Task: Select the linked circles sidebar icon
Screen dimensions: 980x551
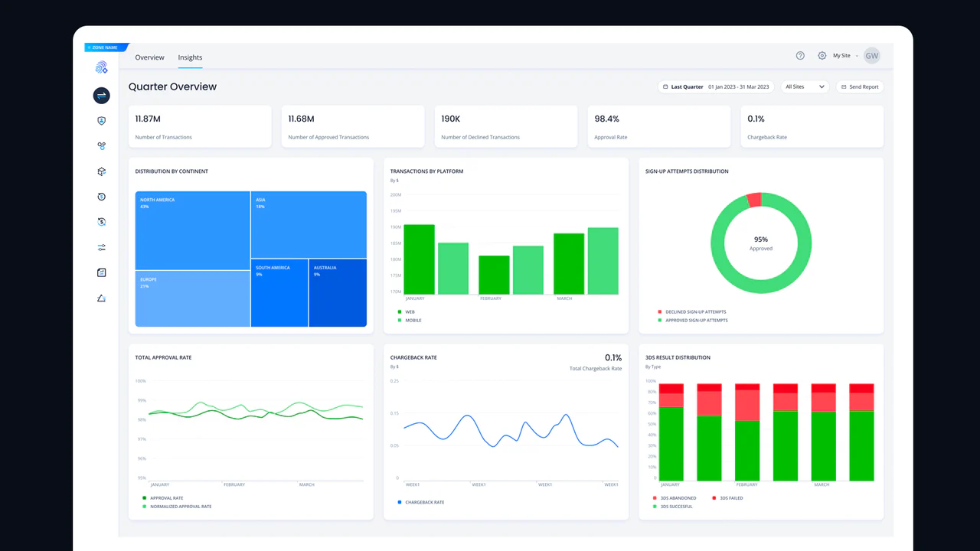Action: click(x=101, y=145)
